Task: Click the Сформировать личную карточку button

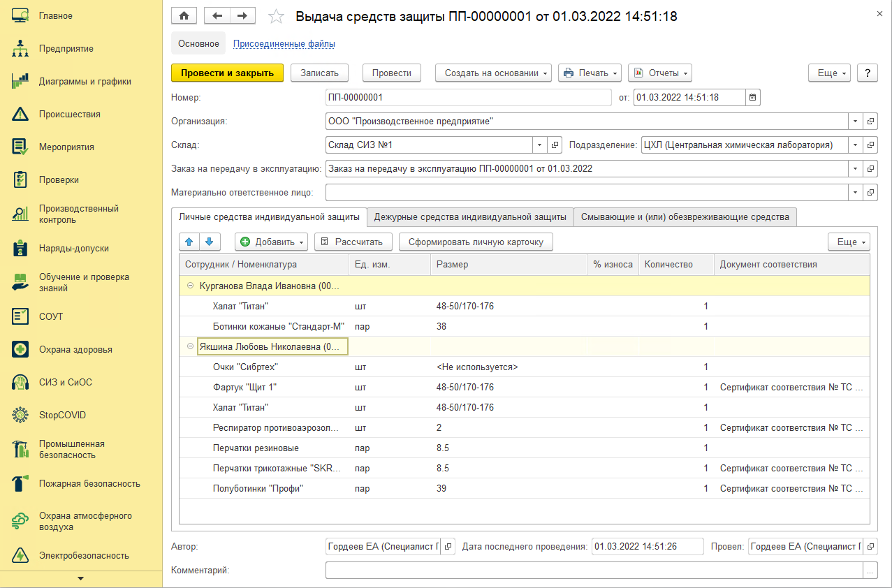Action: (476, 242)
